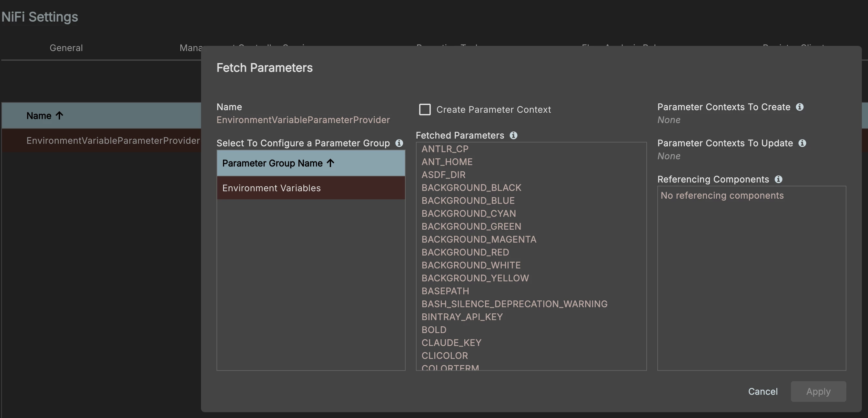Viewport: 868px width, 418px height.
Task: Click sort arrow on Parameter Group Name header
Action: [x=330, y=163]
